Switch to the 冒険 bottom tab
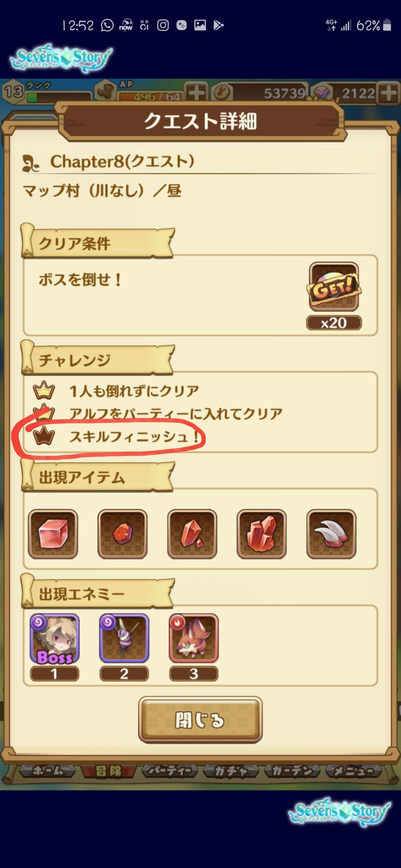Viewport: 401px width, 868px height. pos(108,772)
